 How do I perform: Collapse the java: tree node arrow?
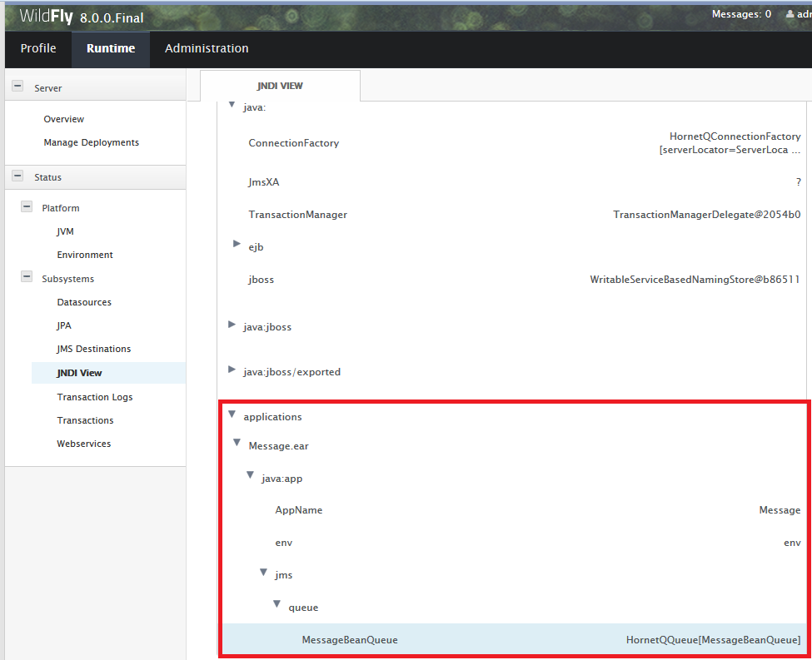232,105
